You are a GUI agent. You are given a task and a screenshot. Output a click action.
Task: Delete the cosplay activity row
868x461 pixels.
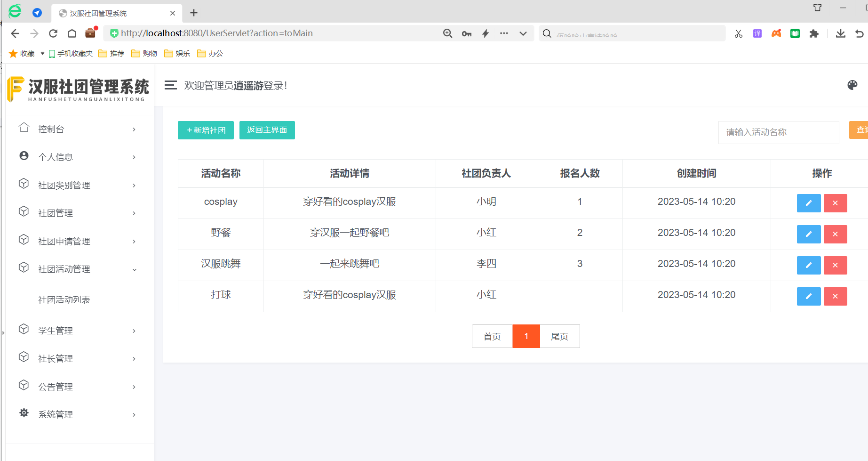(835, 203)
